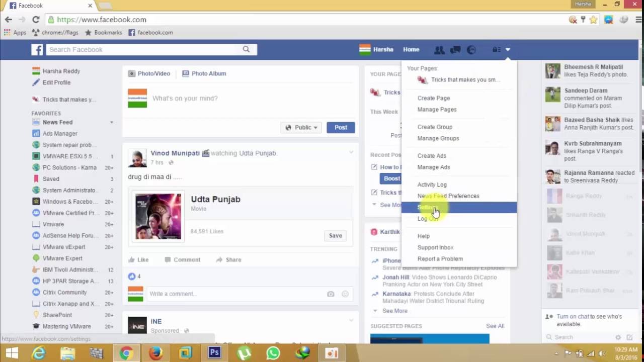Go to Home in top bar
Viewport: 644px width, 362px height.
(411, 49)
